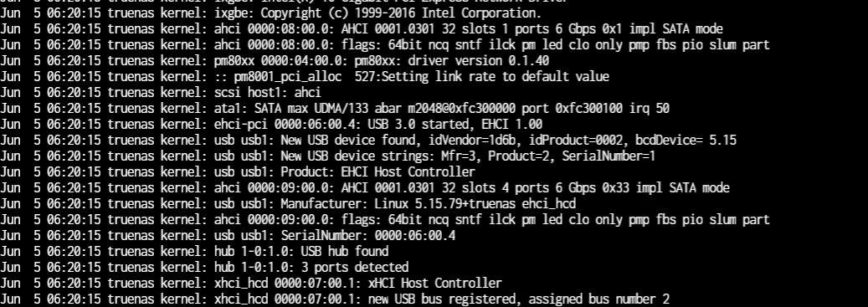Click the ehci-pci USB 3.0 started line
Image resolution: width=868 pixels, height=307 pixels.
pos(271,125)
